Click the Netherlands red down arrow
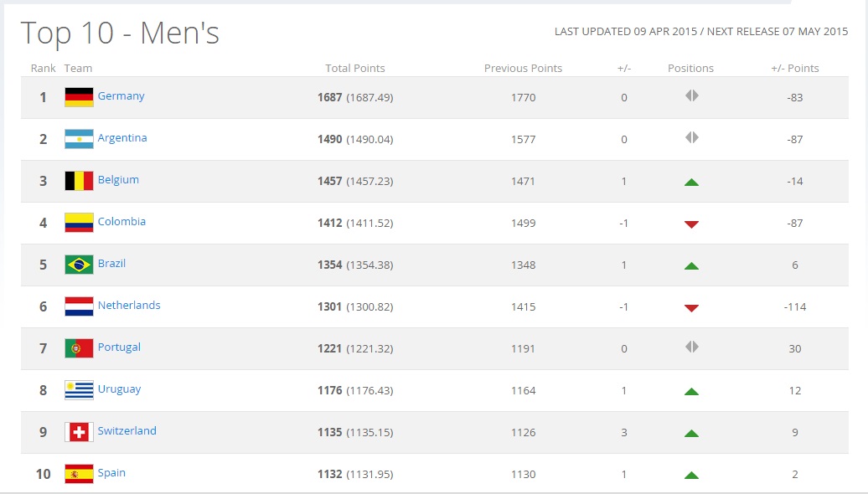868x494 pixels. coord(691,307)
